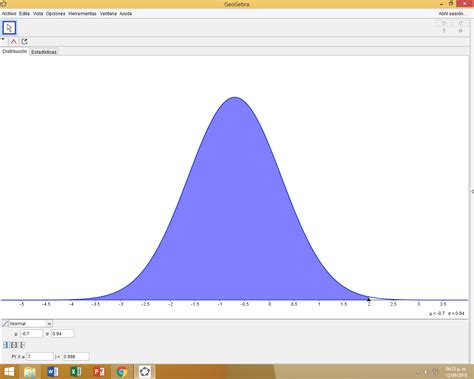Open Excel from the taskbar
Viewport: 474px width, 379px height.
coord(75,372)
